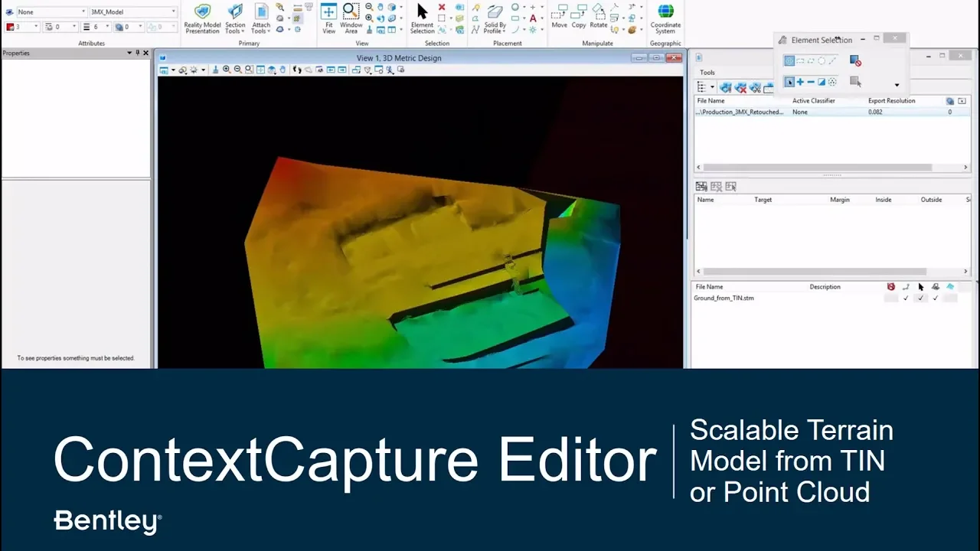
Task: Click the Walk footprints icon in View 1 toolbar
Action: click(x=297, y=70)
